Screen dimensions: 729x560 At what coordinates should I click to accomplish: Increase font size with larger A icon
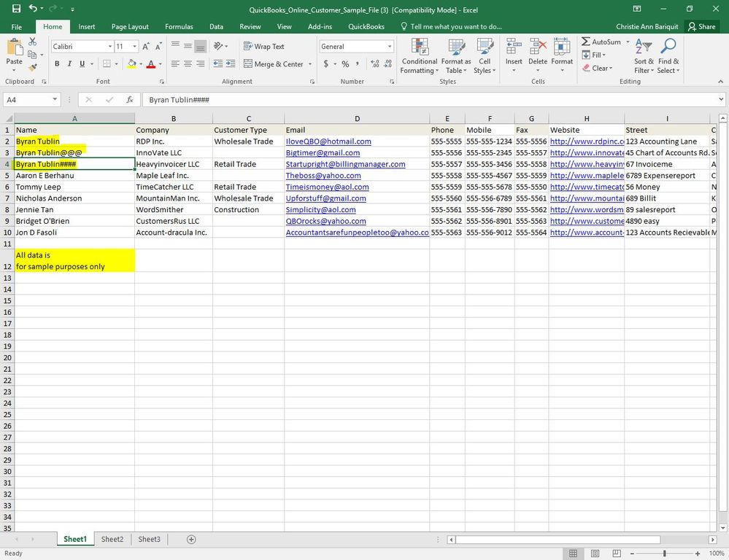tap(146, 47)
